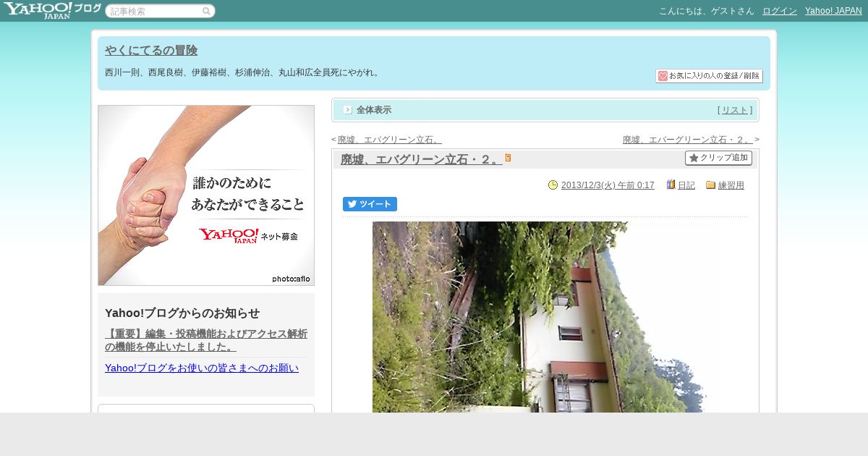Click the ツイート tweet button
Screen dimensions: 868x456
370,204
